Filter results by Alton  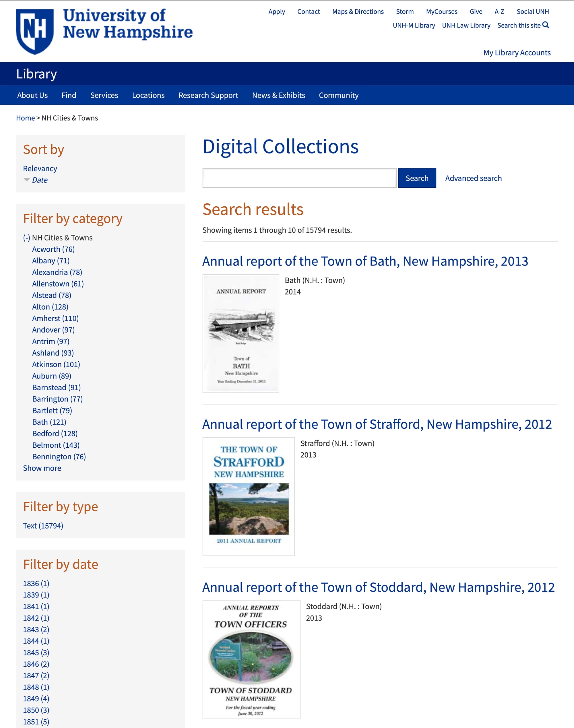(x=42, y=307)
